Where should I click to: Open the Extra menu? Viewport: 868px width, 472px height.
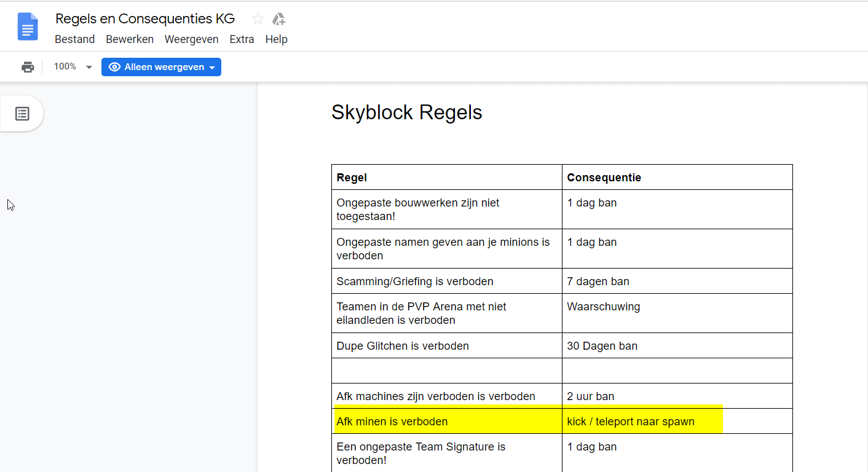pos(242,39)
